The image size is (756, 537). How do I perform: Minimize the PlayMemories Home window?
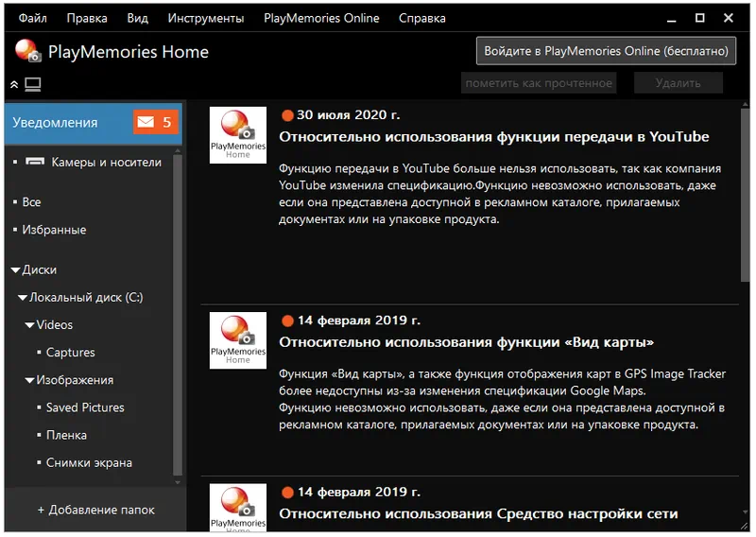671,19
